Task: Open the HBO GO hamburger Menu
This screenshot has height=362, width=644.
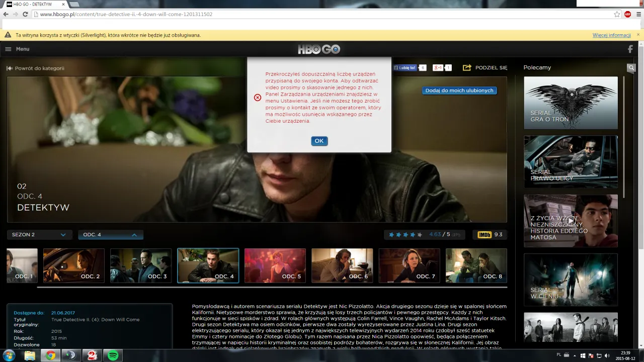Action: pyautogui.click(x=8, y=49)
